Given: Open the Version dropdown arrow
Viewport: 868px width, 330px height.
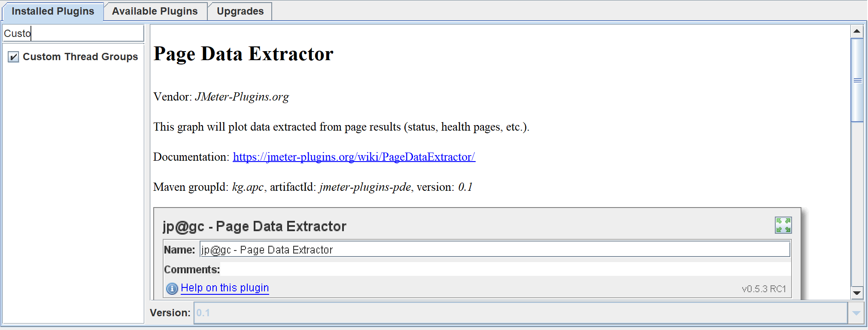Looking at the screenshot, I should [x=856, y=313].
